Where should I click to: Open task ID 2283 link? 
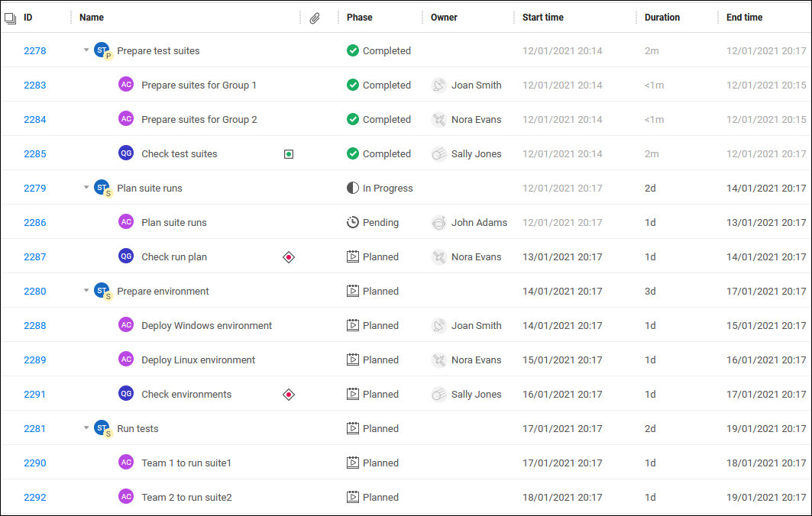(x=35, y=85)
